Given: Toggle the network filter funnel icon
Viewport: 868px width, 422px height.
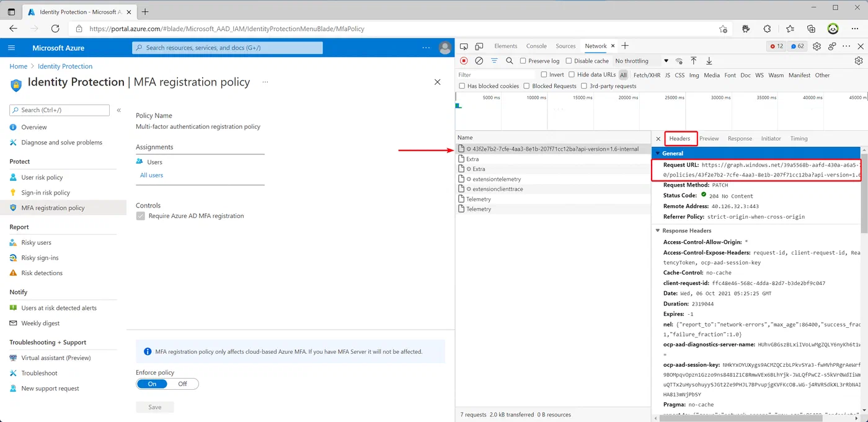Looking at the screenshot, I should pos(494,61).
